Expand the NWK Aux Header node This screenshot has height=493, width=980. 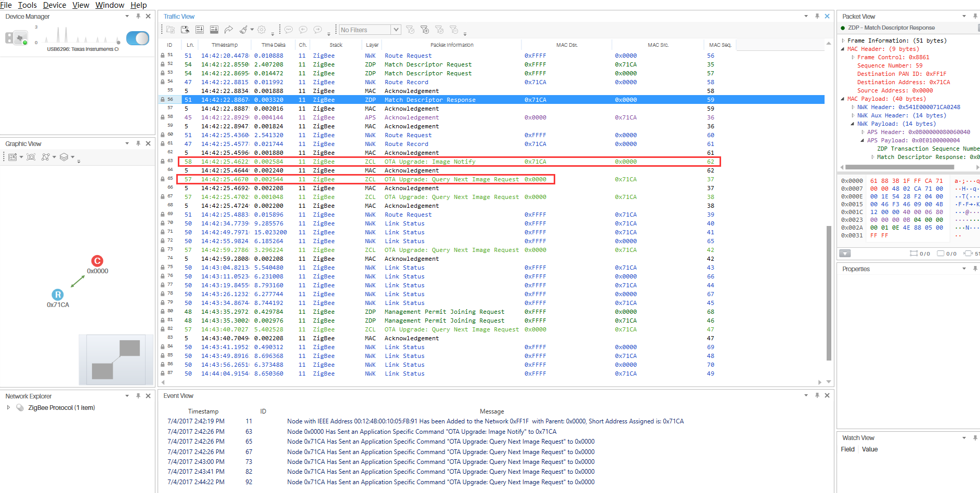(853, 115)
